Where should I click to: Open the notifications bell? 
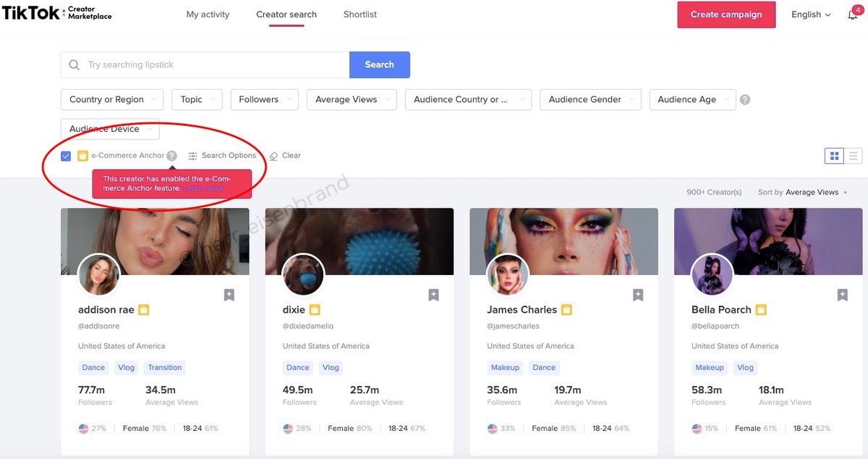click(x=853, y=14)
